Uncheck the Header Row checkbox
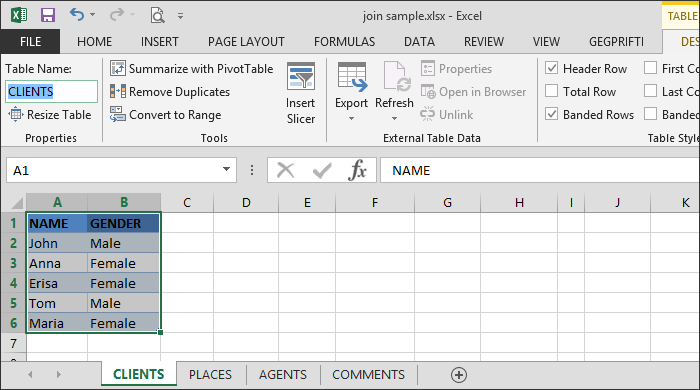Image resolution: width=700 pixels, height=390 pixels. 552,68
